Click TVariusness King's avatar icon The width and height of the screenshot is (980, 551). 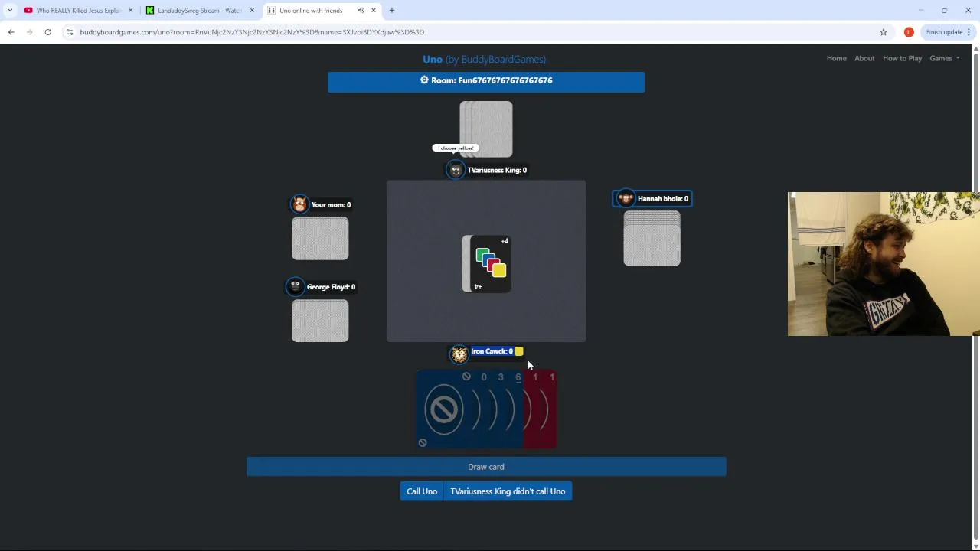point(456,170)
